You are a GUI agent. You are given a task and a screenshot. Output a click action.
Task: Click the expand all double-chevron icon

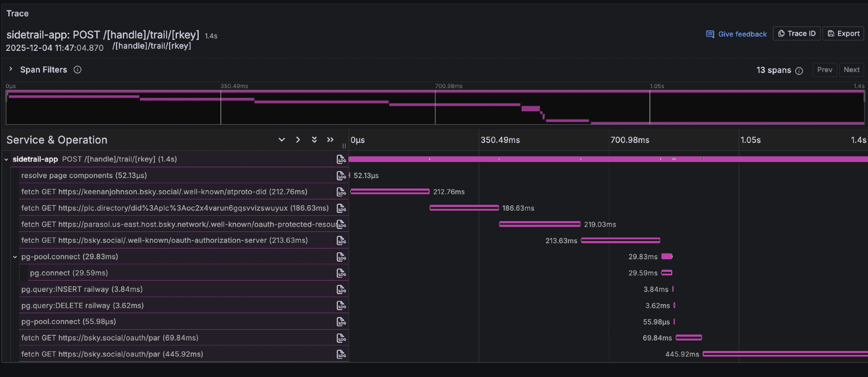point(314,140)
